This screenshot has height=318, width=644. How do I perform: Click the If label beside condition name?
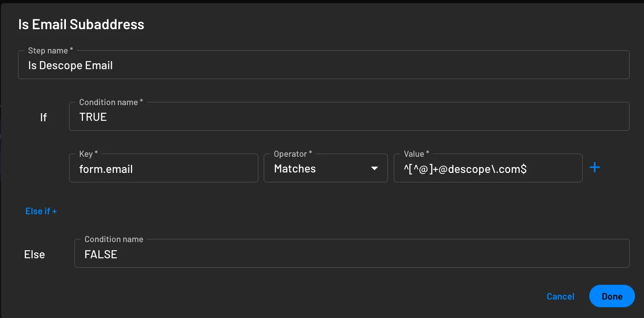click(x=44, y=117)
